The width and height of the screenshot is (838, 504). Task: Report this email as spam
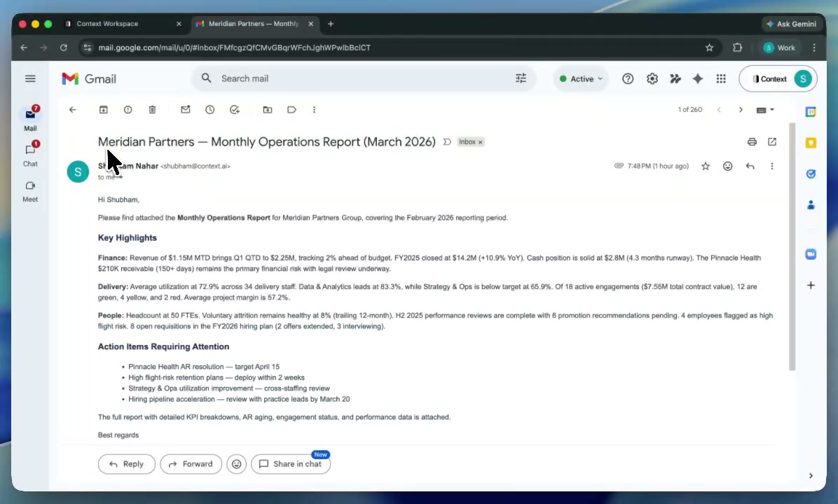(x=128, y=109)
